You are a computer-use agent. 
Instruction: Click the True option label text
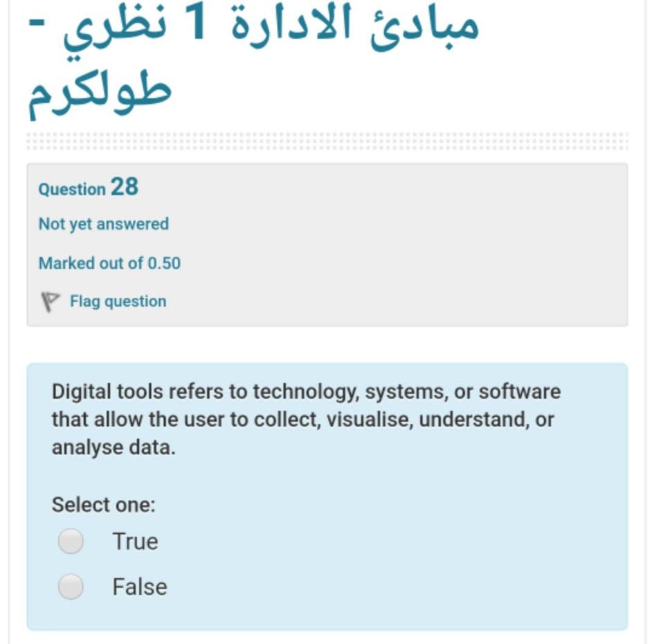(135, 542)
